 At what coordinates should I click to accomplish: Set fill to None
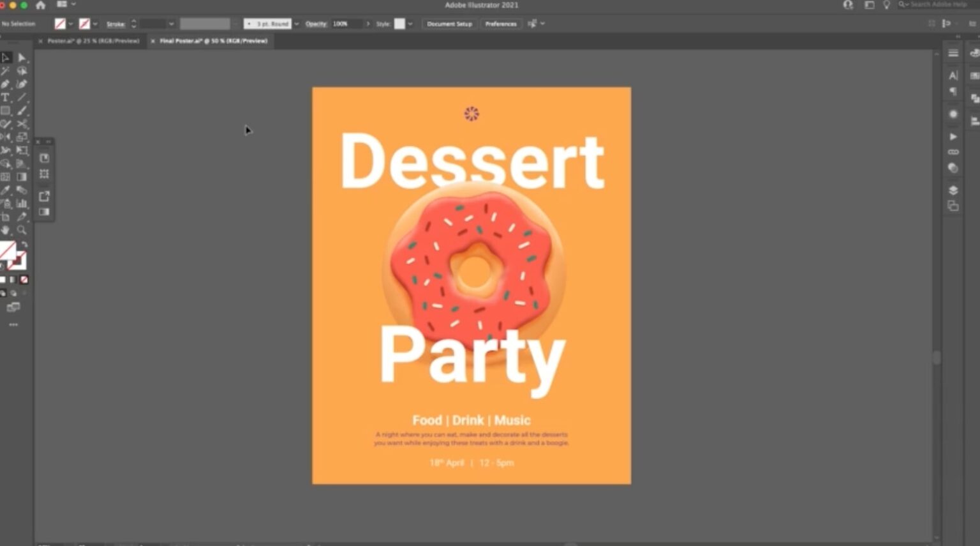tap(24, 279)
